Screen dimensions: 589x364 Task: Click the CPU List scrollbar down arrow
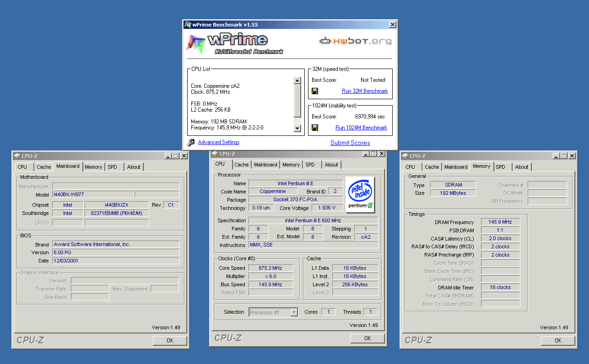point(297,128)
